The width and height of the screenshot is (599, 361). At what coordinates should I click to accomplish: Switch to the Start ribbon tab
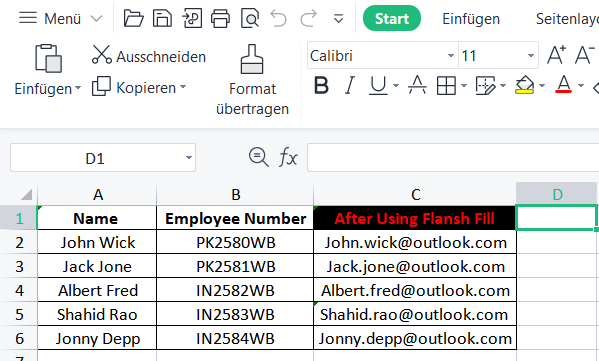tap(392, 18)
